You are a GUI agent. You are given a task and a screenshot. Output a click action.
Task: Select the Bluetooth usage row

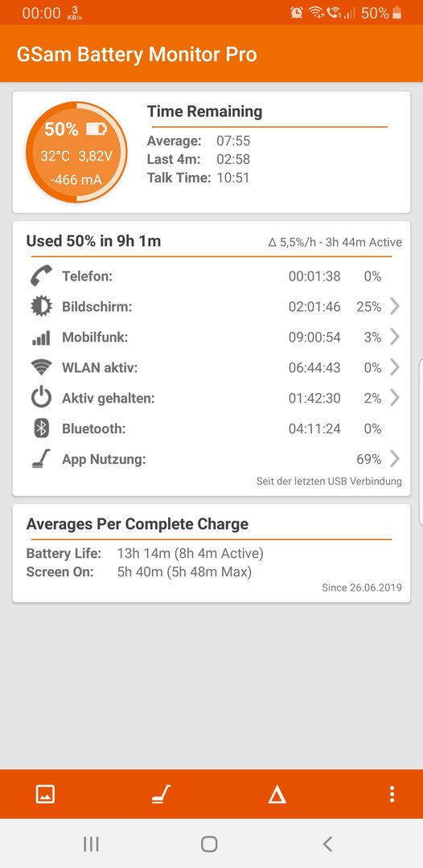click(211, 428)
